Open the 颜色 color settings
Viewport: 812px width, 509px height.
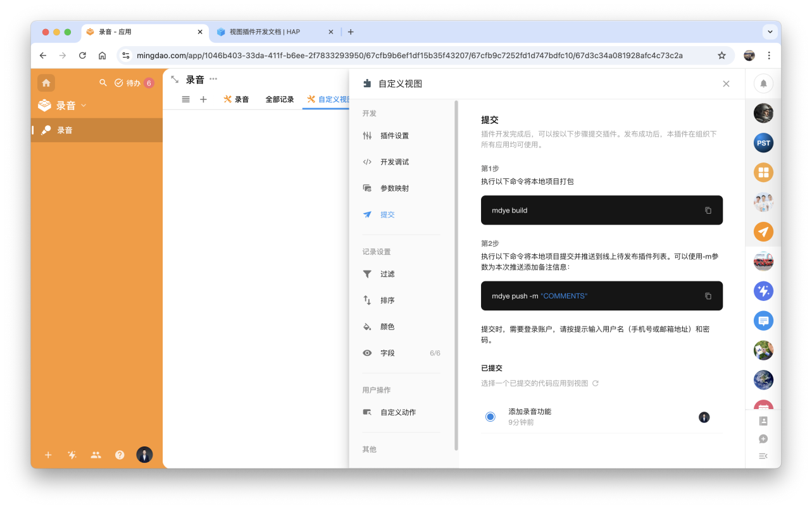(387, 327)
